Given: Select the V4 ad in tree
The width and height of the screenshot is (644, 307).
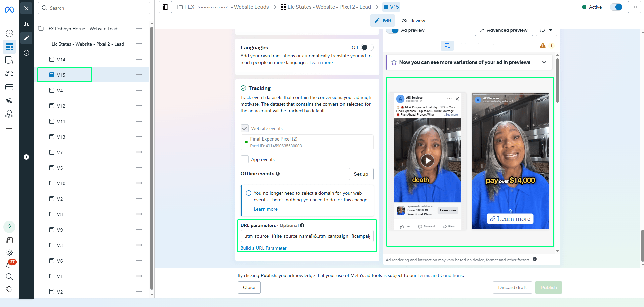Looking at the screenshot, I should pos(60,91).
